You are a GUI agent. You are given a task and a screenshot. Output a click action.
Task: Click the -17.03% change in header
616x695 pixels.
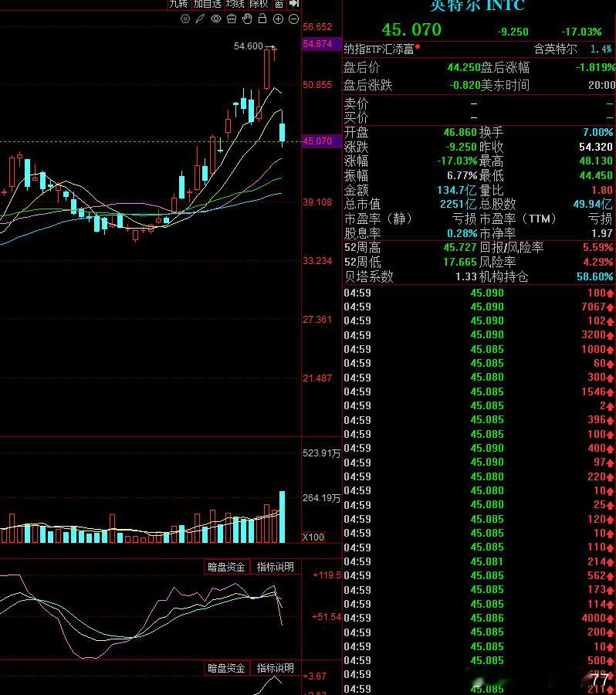tap(581, 32)
